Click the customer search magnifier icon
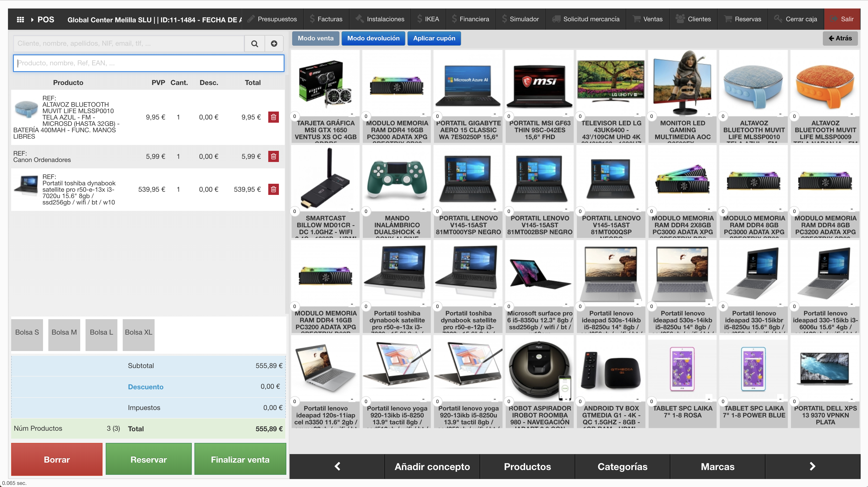This screenshot has height=487, width=868. [255, 44]
